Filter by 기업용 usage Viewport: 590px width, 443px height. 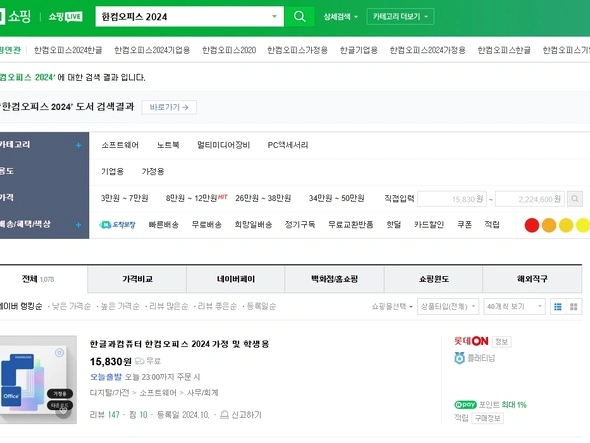[112, 172]
